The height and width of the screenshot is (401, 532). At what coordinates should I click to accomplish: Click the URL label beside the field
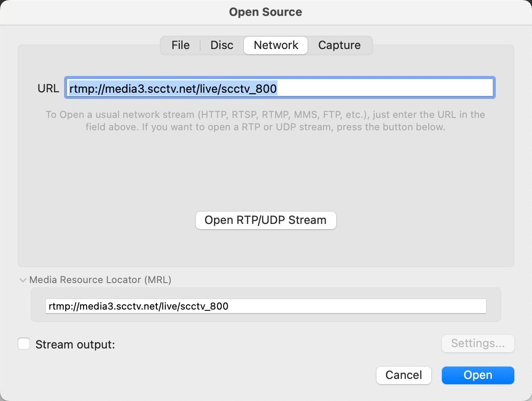coord(48,88)
